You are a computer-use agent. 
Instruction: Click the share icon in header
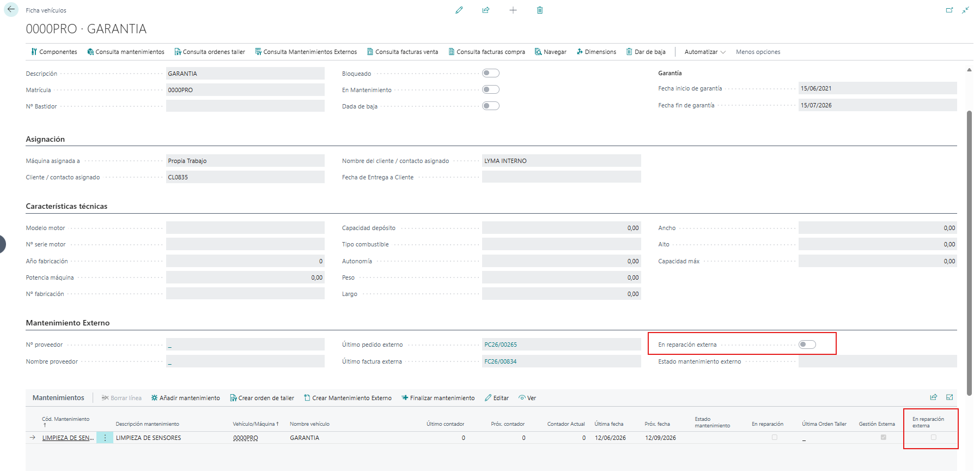(x=486, y=10)
